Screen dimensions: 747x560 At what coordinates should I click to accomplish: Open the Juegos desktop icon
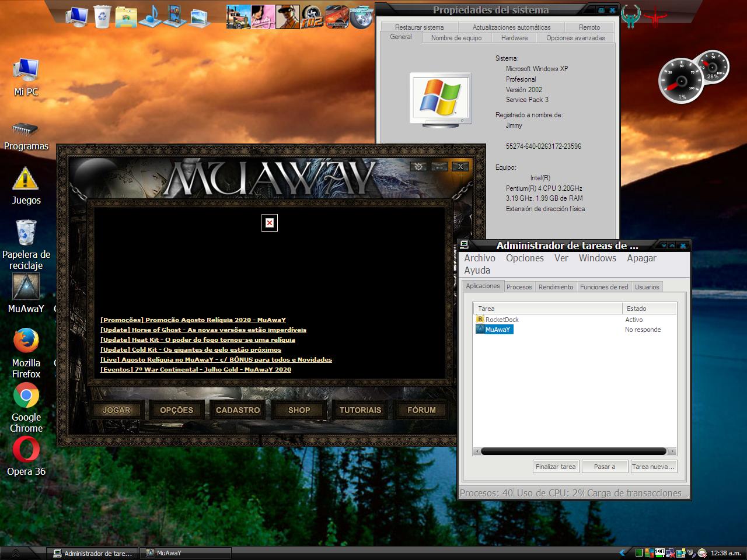(26, 187)
